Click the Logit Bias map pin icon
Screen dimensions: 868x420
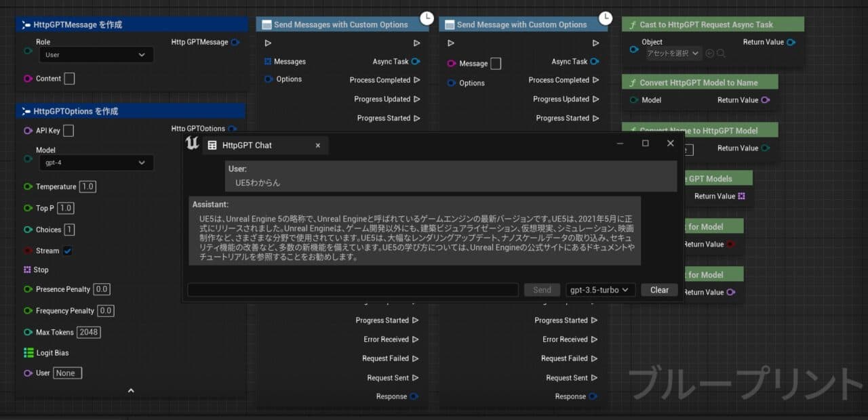[x=28, y=353]
